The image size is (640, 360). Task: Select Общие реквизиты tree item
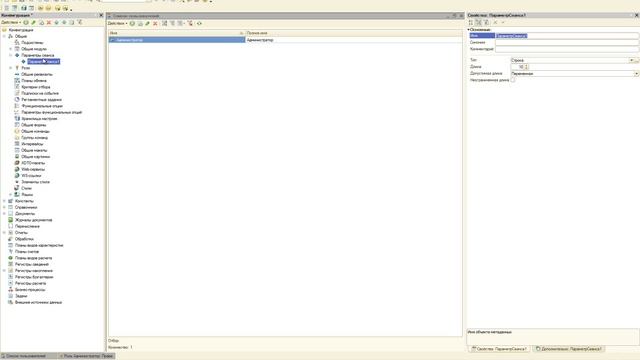pos(37,74)
